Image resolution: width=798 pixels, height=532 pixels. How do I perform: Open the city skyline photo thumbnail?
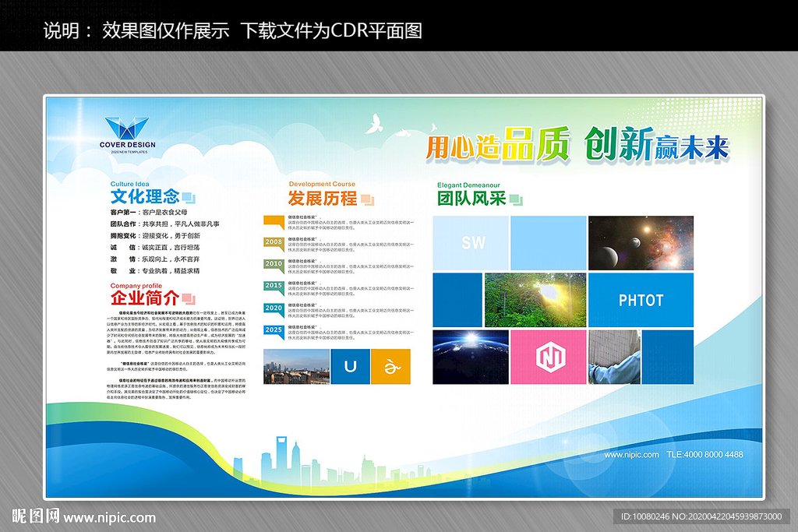pos(296,366)
